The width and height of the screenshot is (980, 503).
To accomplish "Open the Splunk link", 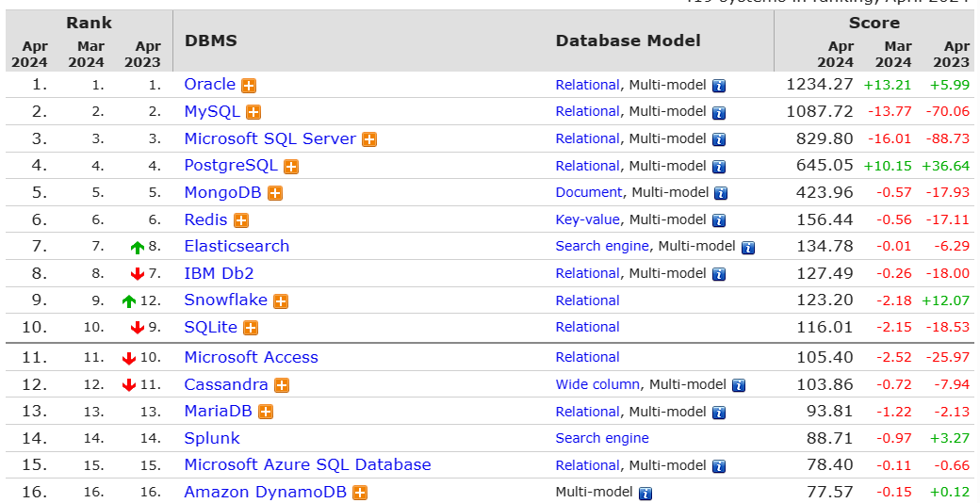I will click(212, 438).
